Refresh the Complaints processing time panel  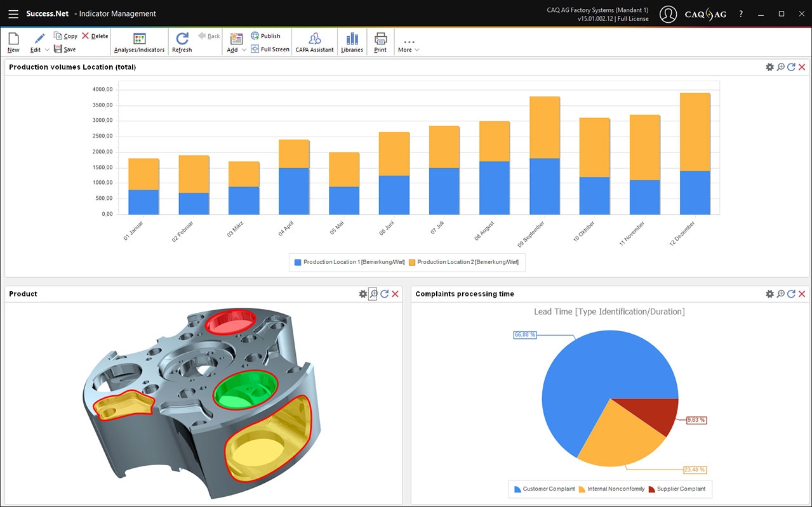point(791,294)
